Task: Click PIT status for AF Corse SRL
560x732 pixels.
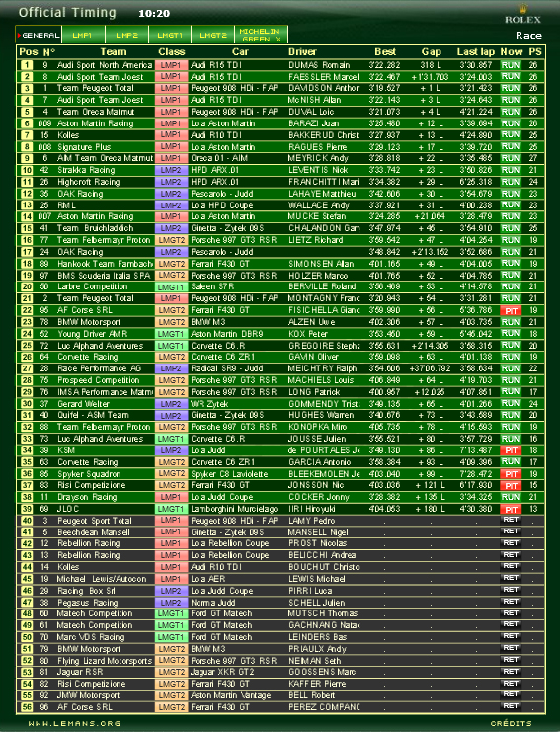Action: 511,310
